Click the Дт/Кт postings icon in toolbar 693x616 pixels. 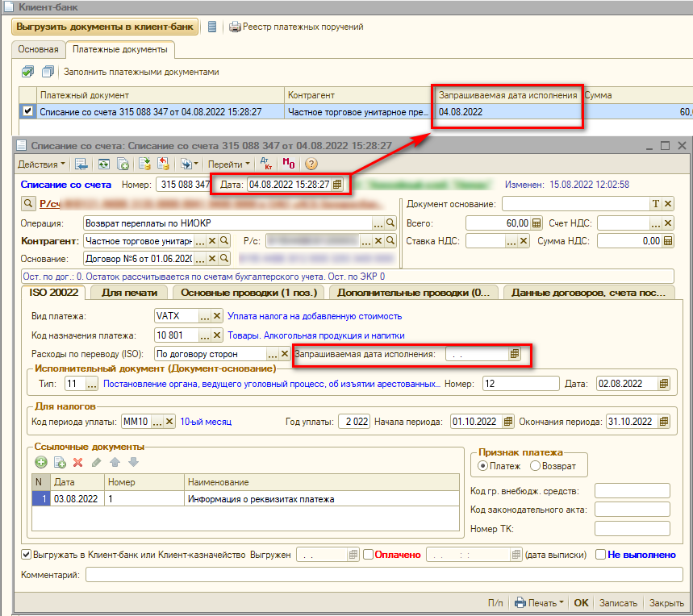[267, 164]
